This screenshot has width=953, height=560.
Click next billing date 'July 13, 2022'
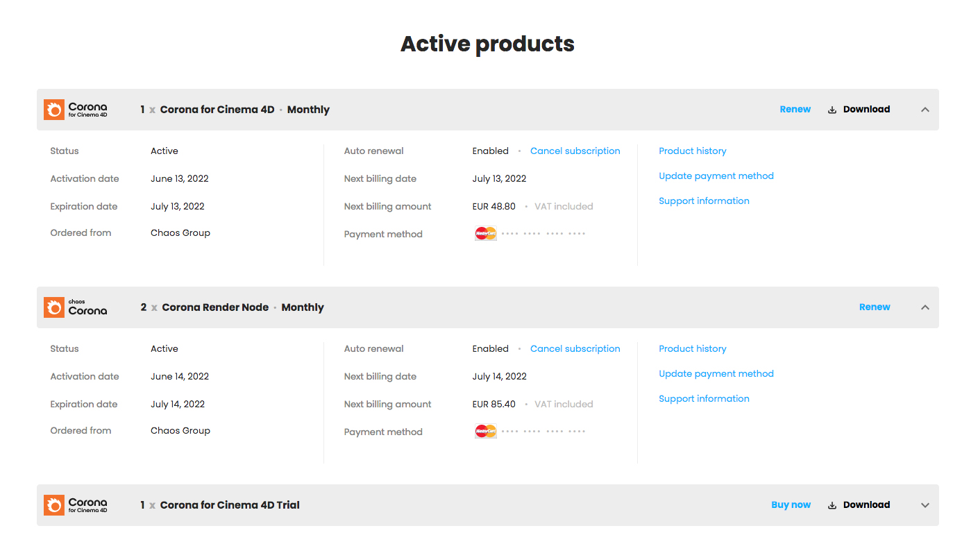click(500, 178)
